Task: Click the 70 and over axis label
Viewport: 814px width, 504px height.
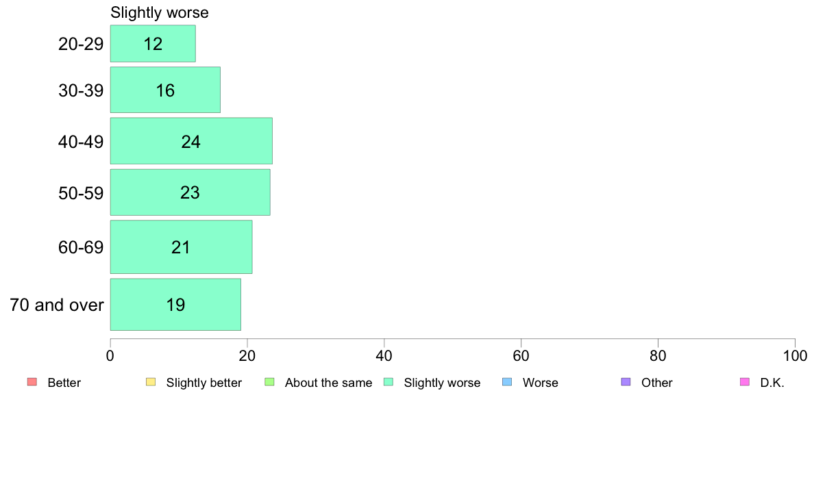Action: pos(57,305)
